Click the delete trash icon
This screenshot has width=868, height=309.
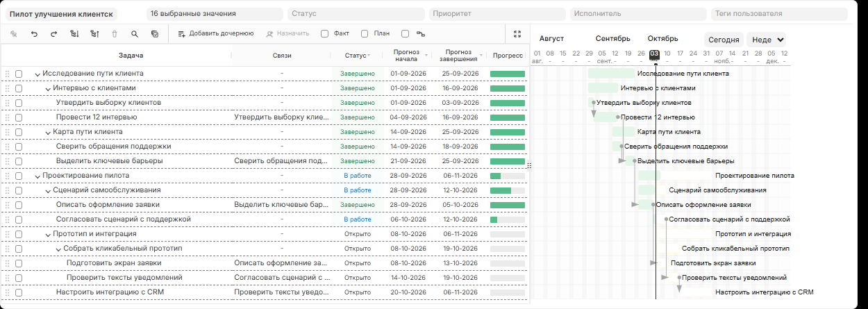(x=115, y=33)
